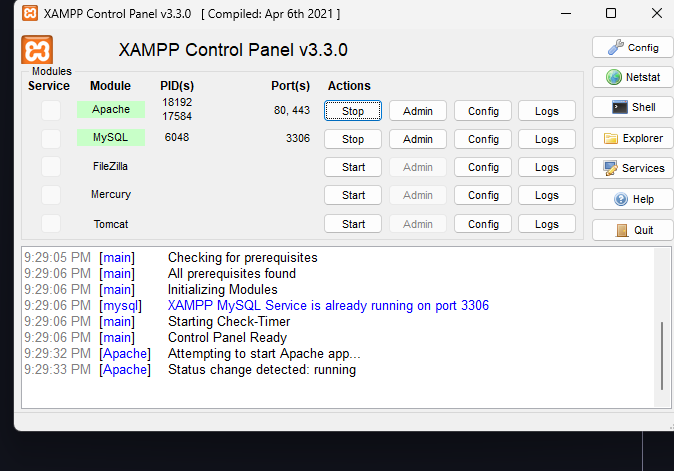Stop the MySQL module
The width and height of the screenshot is (674, 471).
(353, 139)
